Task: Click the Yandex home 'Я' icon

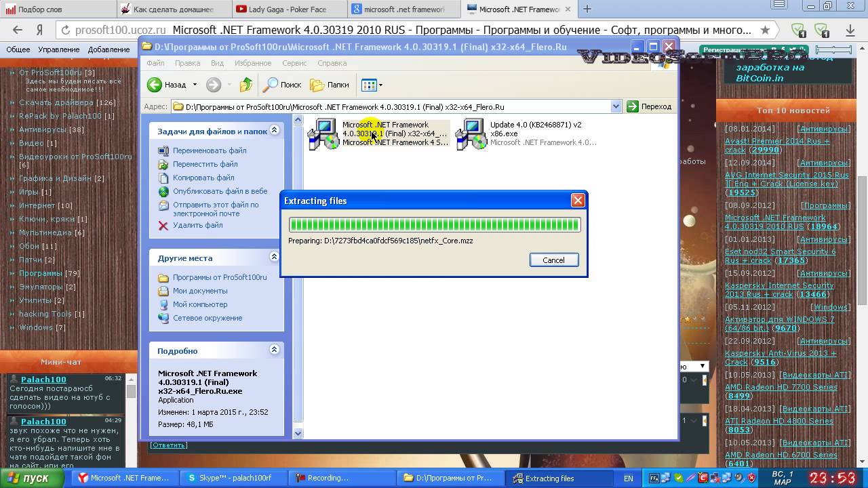Action: pyautogui.click(x=40, y=30)
